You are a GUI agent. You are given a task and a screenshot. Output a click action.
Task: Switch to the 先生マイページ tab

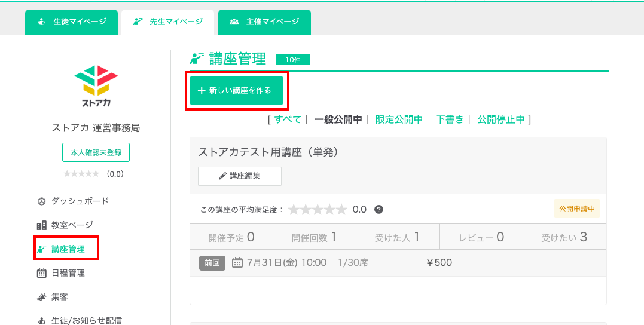[167, 22]
